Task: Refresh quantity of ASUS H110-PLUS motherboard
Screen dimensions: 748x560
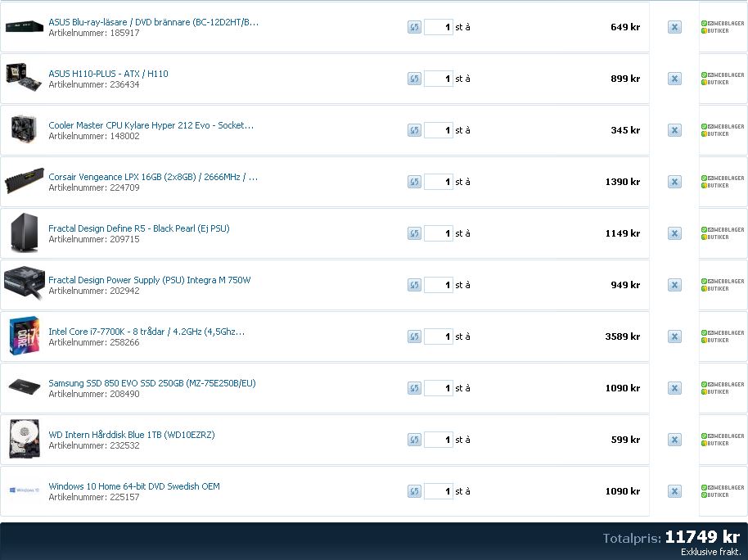Action: 414,79
